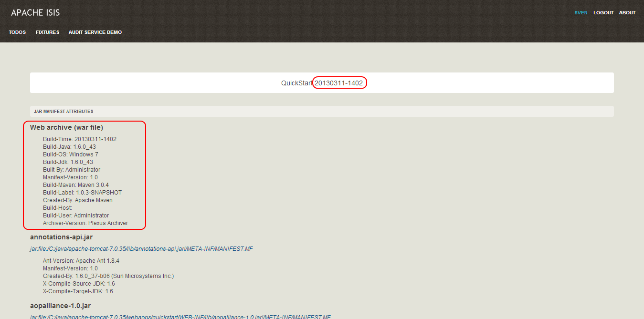Click the Apache Isis logo title

[35, 13]
